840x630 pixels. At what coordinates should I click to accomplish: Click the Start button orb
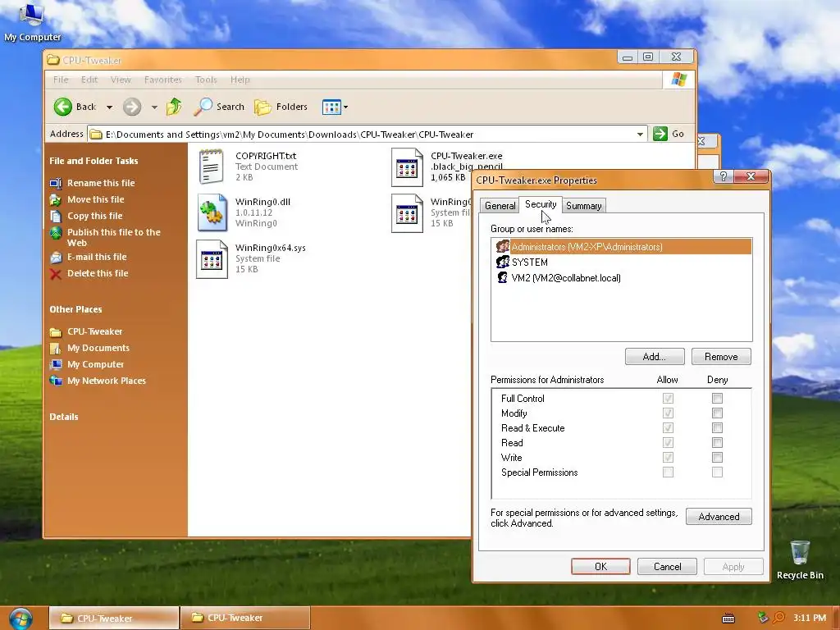(x=21, y=619)
